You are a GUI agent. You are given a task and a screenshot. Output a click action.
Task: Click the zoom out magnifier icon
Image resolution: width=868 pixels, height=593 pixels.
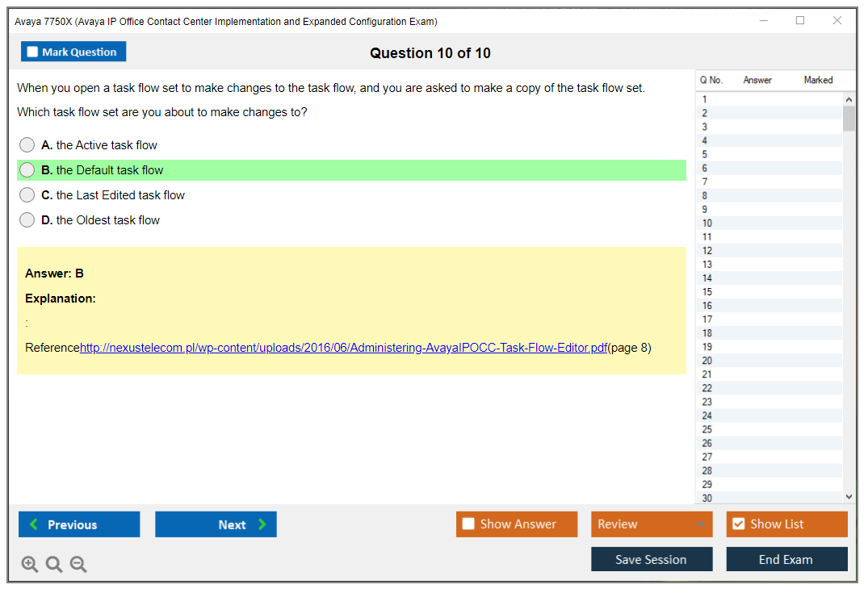coord(78,565)
